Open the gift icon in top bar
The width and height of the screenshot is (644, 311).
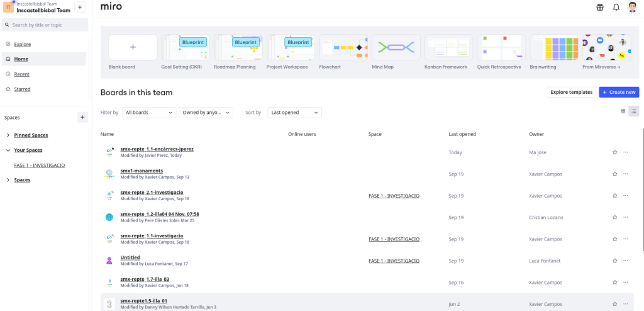[x=599, y=7]
